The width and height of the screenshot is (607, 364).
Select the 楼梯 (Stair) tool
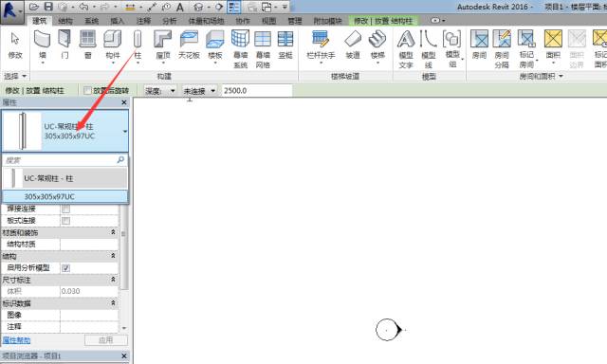tap(377, 46)
